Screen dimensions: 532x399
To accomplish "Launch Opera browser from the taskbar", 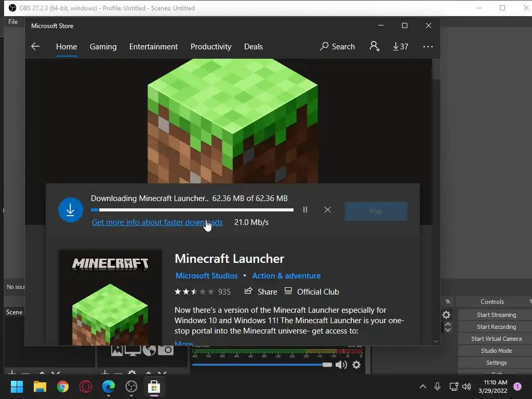I will point(86,387).
